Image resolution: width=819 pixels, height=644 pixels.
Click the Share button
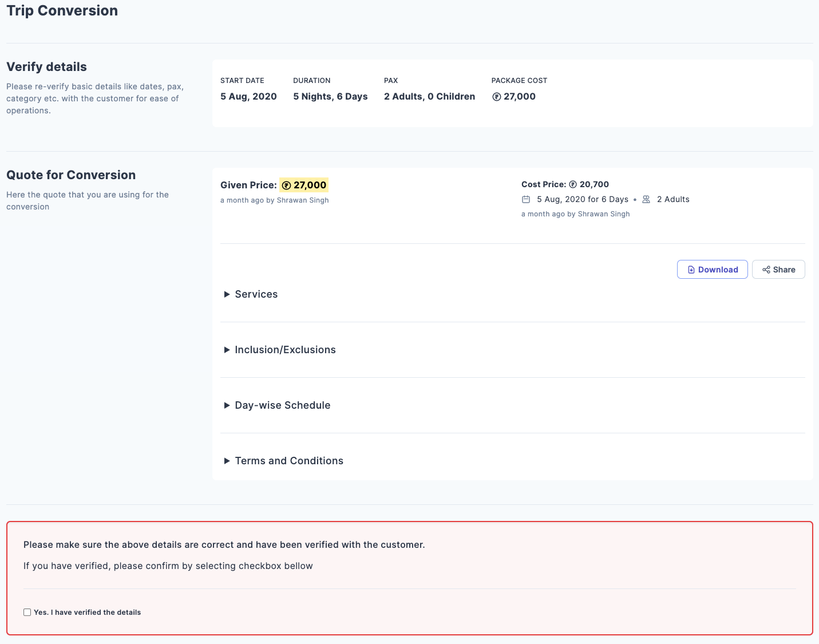(x=778, y=269)
